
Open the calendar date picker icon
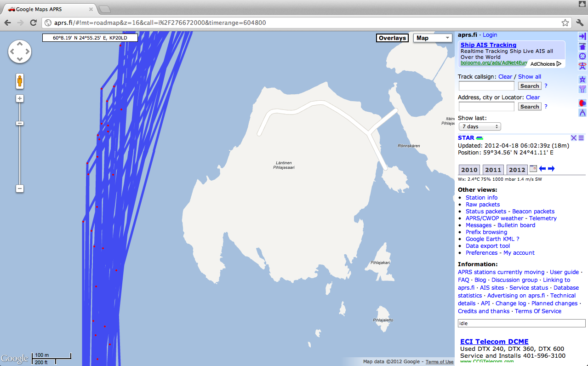click(x=533, y=169)
